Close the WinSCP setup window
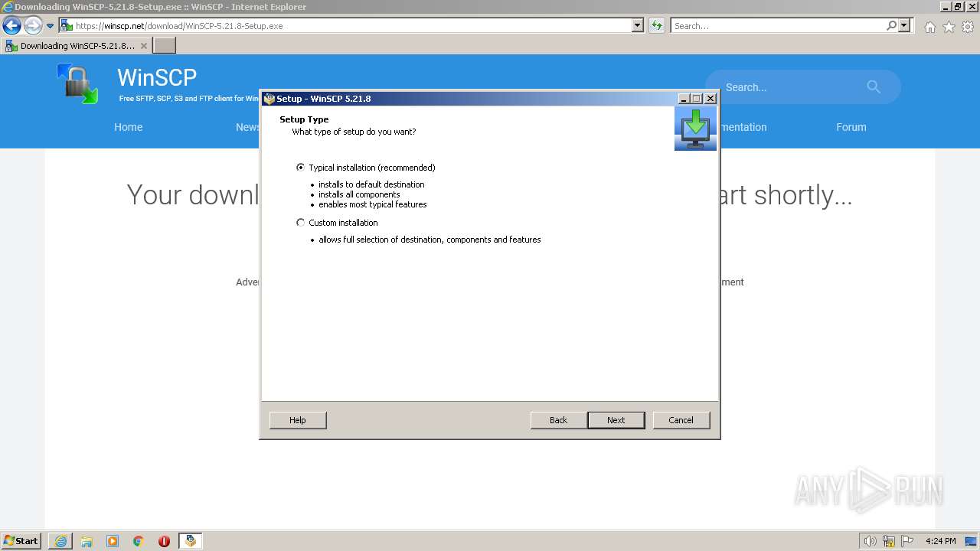 pyautogui.click(x=710, y=99)
